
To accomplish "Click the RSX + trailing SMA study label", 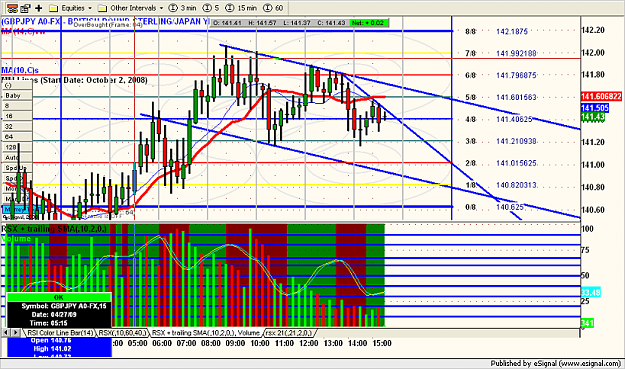I will (x=54, y=229).
